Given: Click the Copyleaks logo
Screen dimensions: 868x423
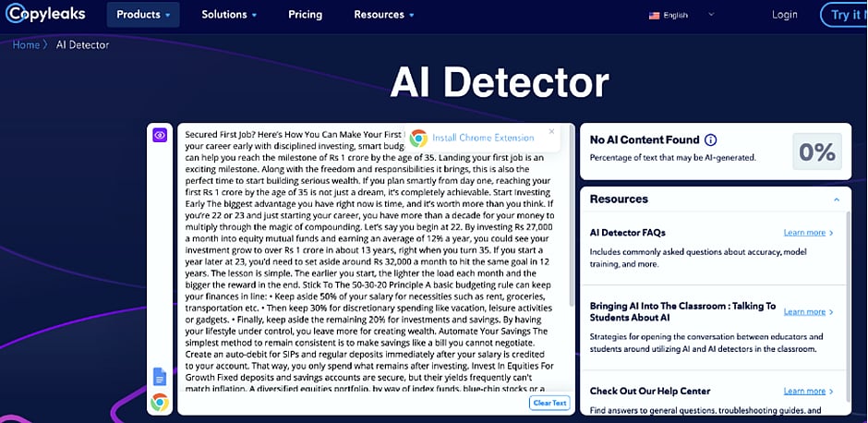Looking at the screenshot, I should point(47,14).
